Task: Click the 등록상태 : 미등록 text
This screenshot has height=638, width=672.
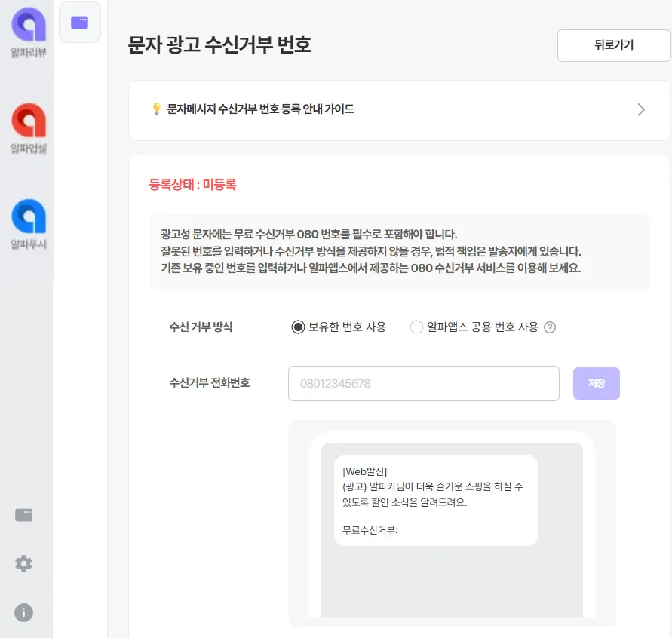Action: coord(192,185)
